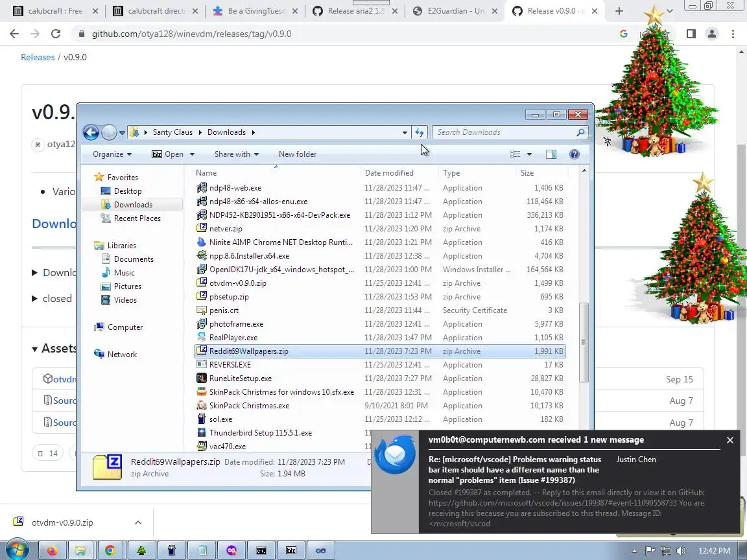
Task: Open Chrome's three-dot menu
Action: [733, 34]
